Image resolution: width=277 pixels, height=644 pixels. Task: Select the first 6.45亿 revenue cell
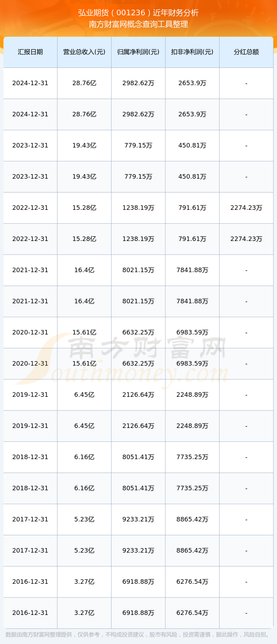tap(84, 395)
